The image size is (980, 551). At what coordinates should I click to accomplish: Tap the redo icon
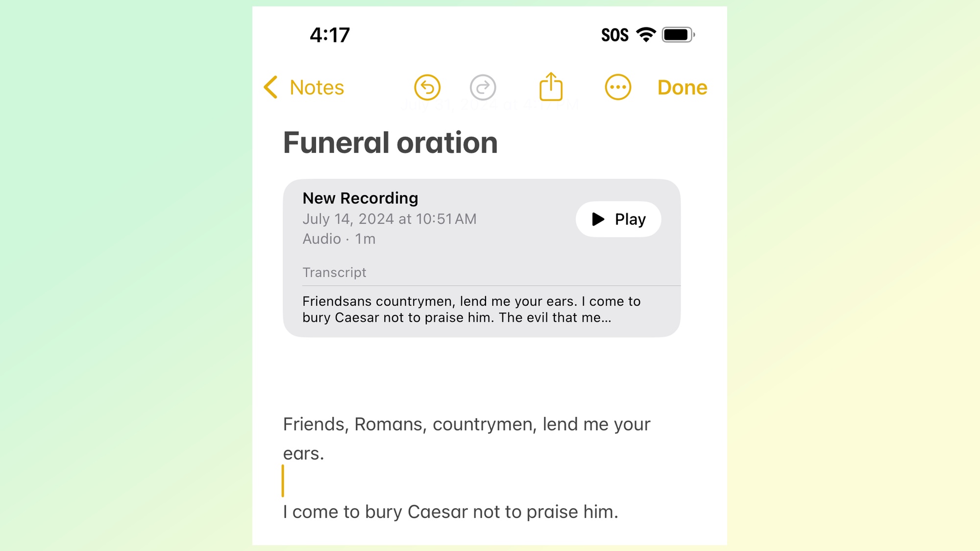[483, 87]
